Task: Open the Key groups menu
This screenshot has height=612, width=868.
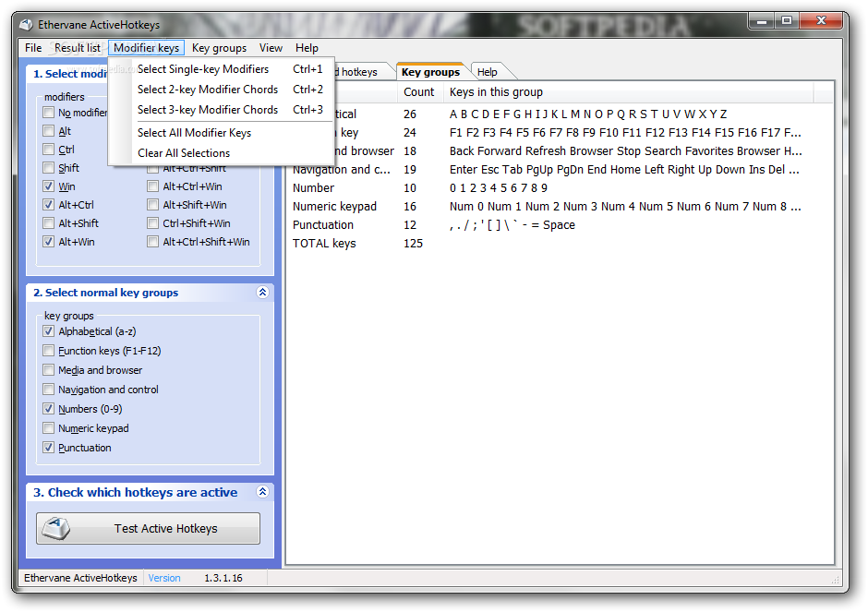Action: pos(219,48)
